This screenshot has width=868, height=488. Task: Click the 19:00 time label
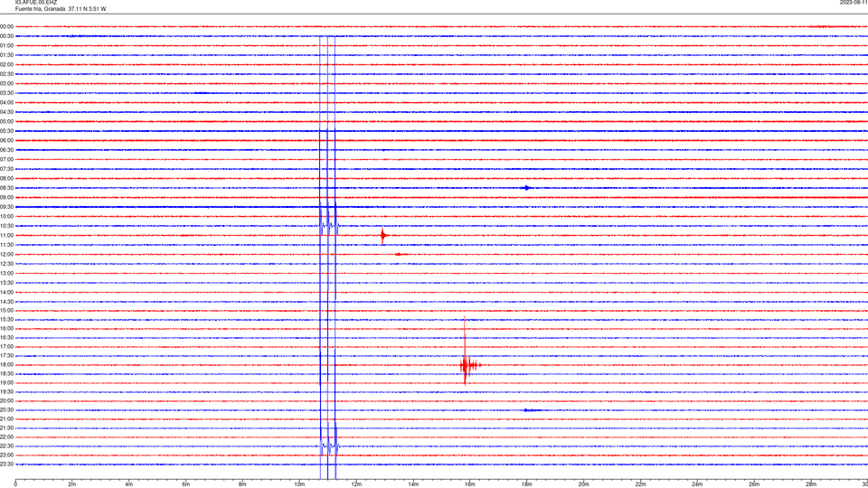[x=6, y=383]
